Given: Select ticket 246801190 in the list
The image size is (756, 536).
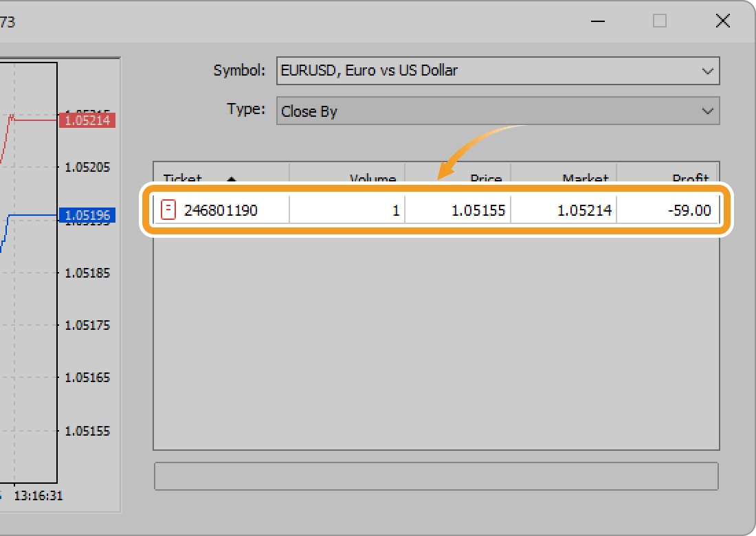Looking at the screenshot, I should (221, 210).
